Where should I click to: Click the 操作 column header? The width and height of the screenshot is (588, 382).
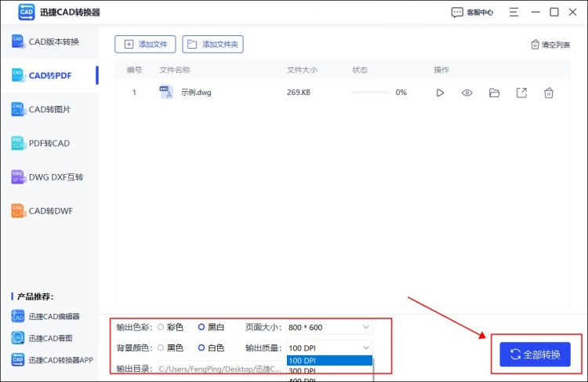[441, 70]
